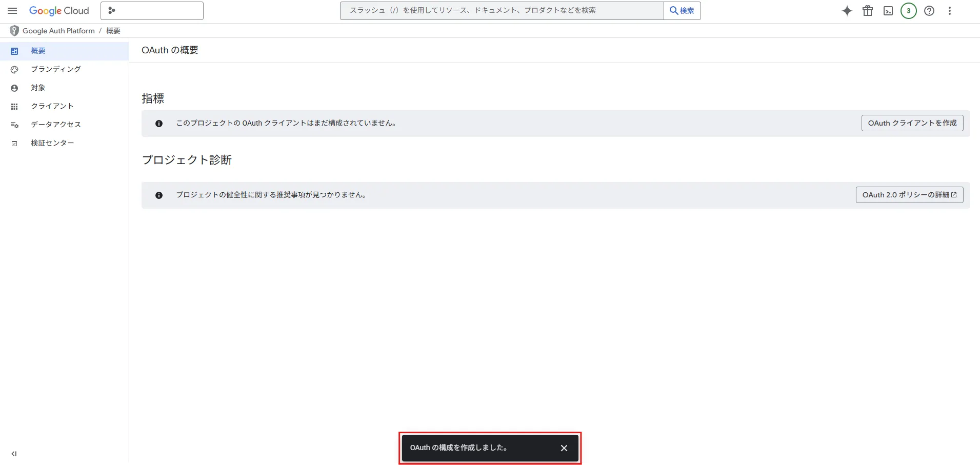Dismiss the OAuth の構成を作成しました toast
Viewport: 980px width, 465px height.
(564, 448)
